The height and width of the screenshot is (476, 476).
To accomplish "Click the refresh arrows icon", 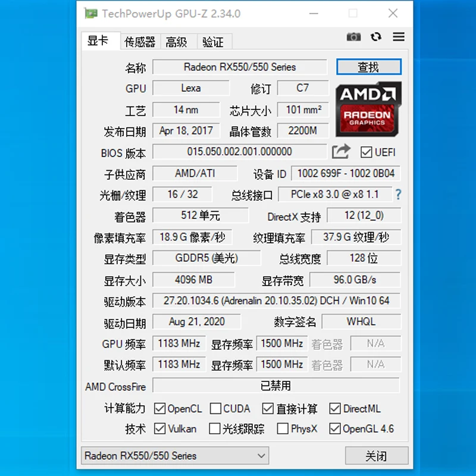I will pyautogui.click(x=376, y=37).
